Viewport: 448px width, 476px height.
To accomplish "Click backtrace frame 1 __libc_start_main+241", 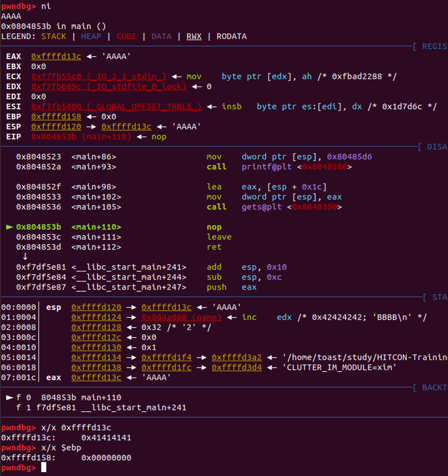I will click(x=101, y=407).
